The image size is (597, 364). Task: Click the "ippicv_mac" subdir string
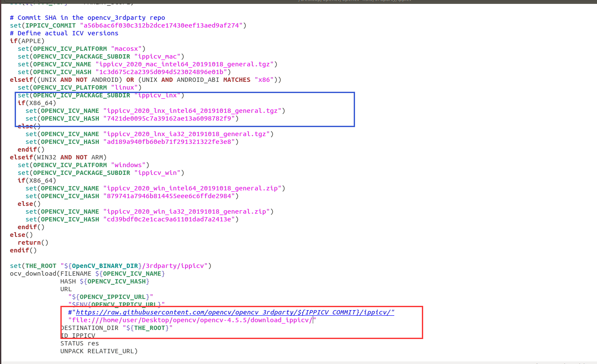tap(157, 56)
